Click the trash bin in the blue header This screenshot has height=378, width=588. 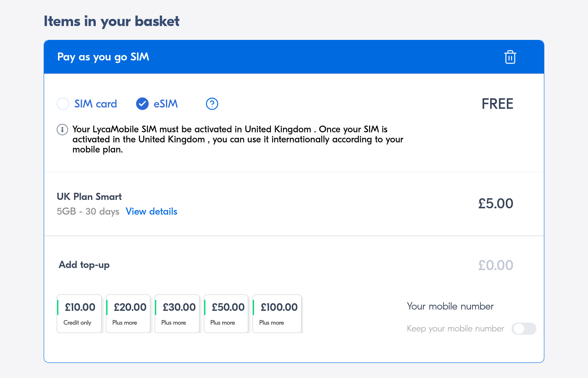pos(510,57)
